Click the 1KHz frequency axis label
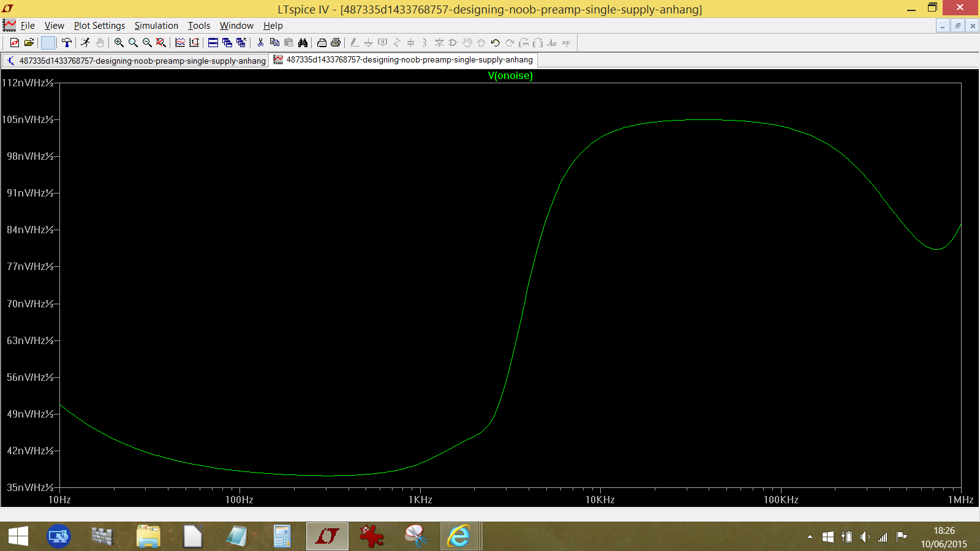Image resolution: width=980 pixels, height=551 pixels. coord(421,500)
